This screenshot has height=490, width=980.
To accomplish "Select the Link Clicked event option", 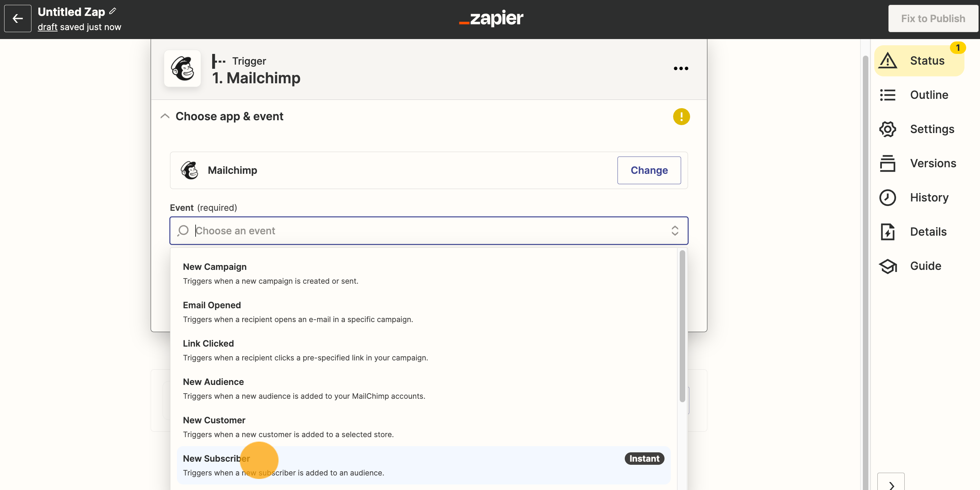I will tap(208, 343).
